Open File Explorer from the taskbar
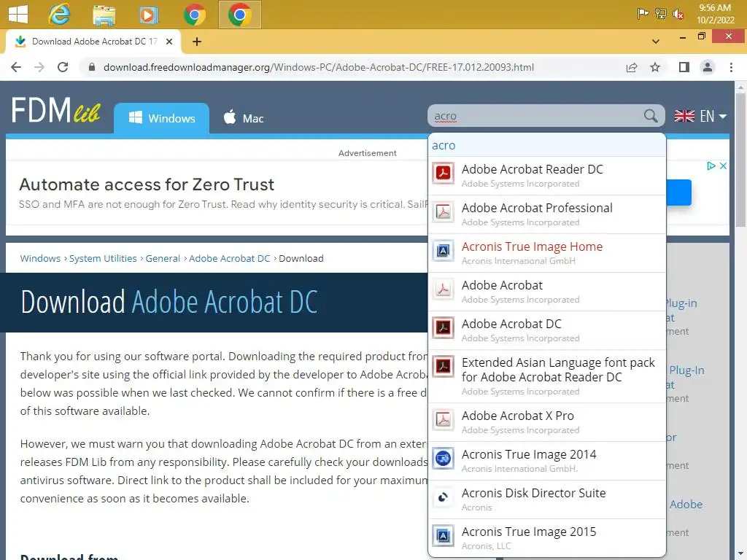747x560 pixels. (104, 15)
